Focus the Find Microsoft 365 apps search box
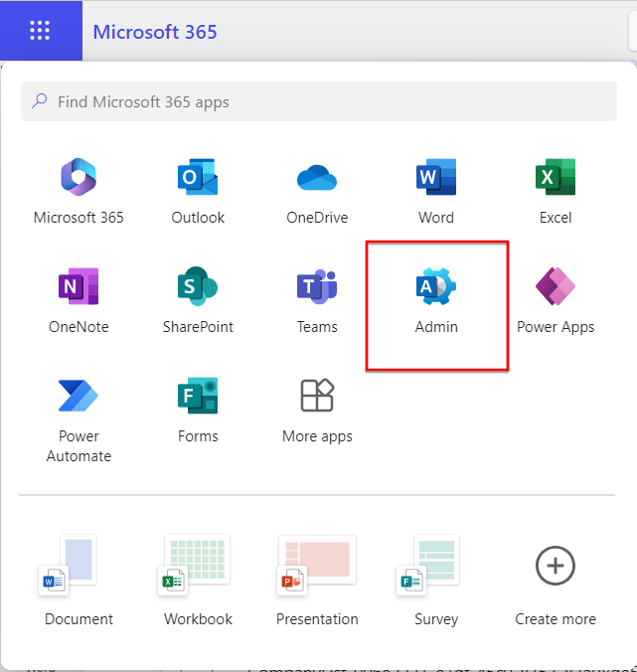 (319, 101)
